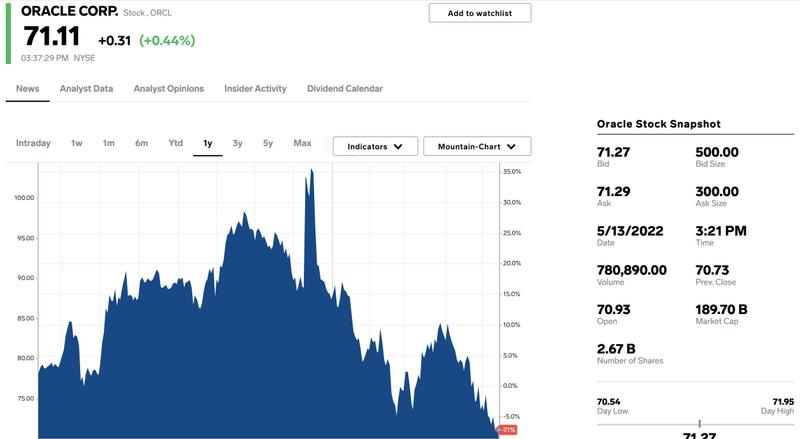The height and width of the screenshot is (439, 800).
Task: Click the Prev. Close value 70.73
Action: point(712,270)
